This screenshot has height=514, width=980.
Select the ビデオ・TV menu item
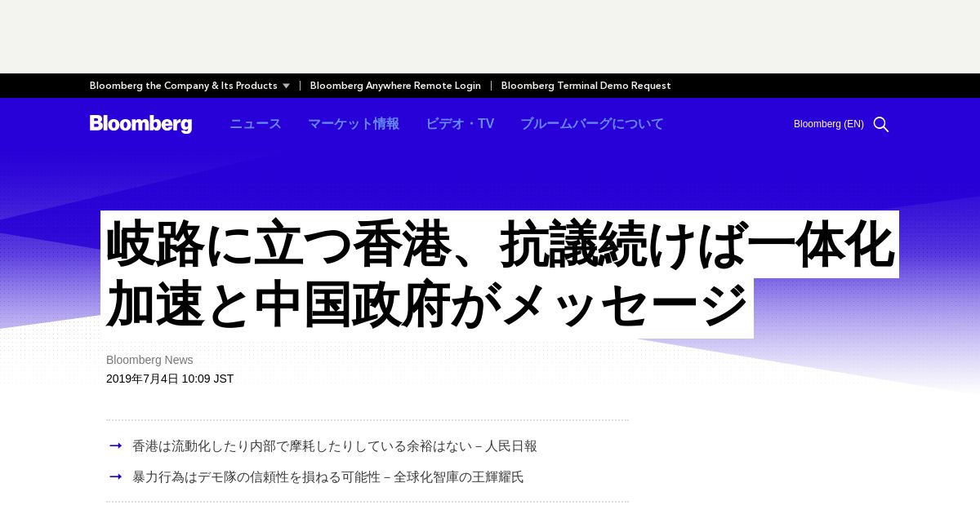pyautogui.click(x=460, y=124)
